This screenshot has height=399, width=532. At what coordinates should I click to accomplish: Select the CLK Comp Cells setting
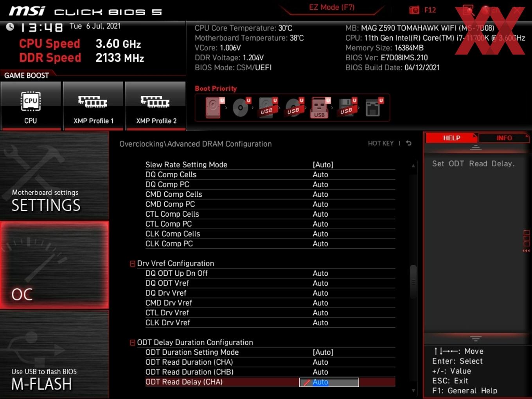click(x=270, y=234)
